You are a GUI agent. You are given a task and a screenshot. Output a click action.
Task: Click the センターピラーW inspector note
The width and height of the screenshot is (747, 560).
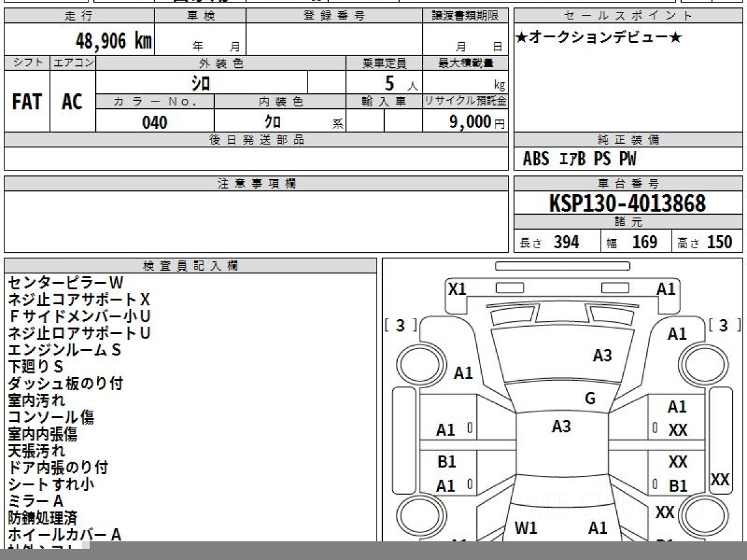(65, 282)
